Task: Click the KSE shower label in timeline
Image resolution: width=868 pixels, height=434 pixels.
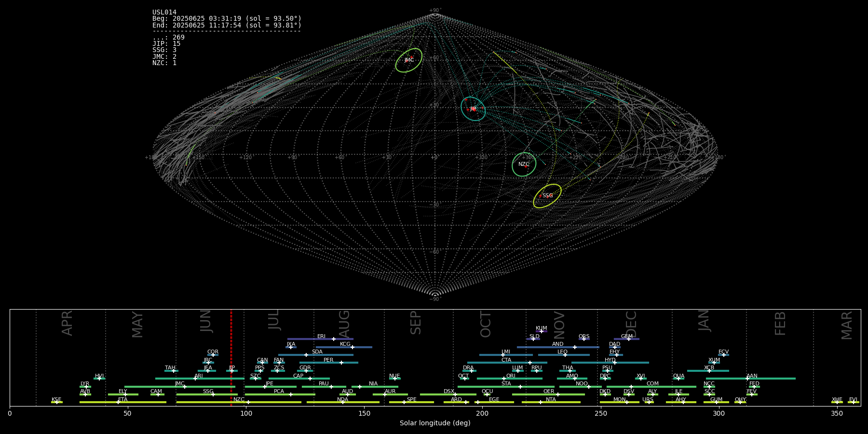Action: coord(56,400)
